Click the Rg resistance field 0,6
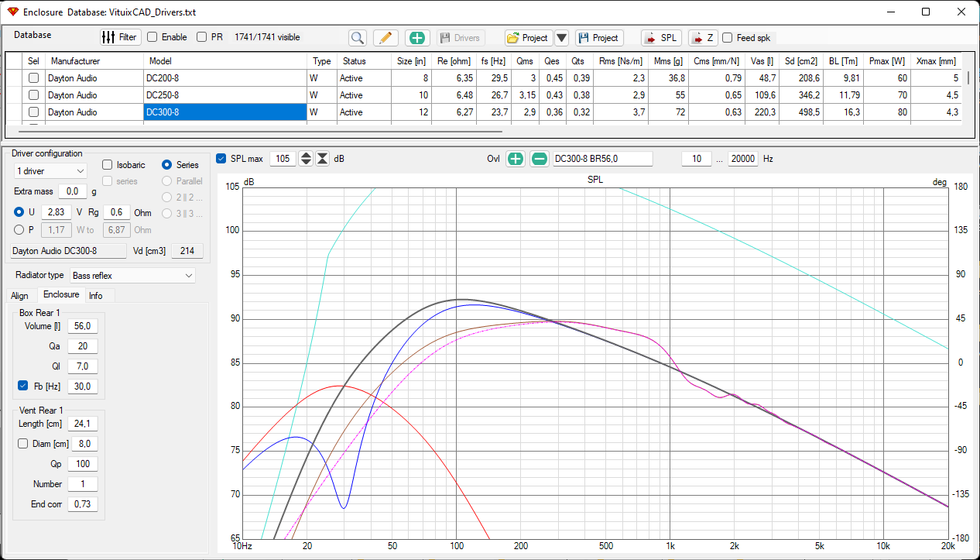Viewport: 980px width, 560px height. [x=118, y=212]
